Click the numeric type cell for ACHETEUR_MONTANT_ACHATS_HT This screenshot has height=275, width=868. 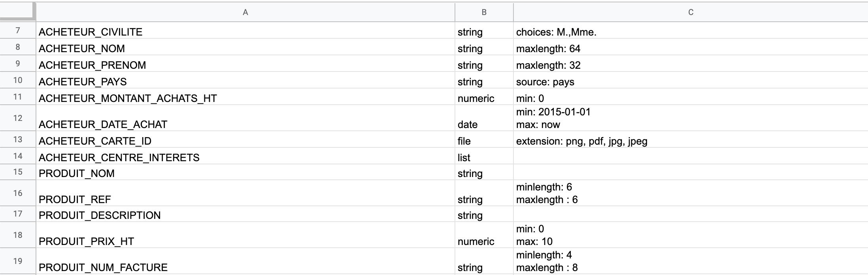click(484, 97)
